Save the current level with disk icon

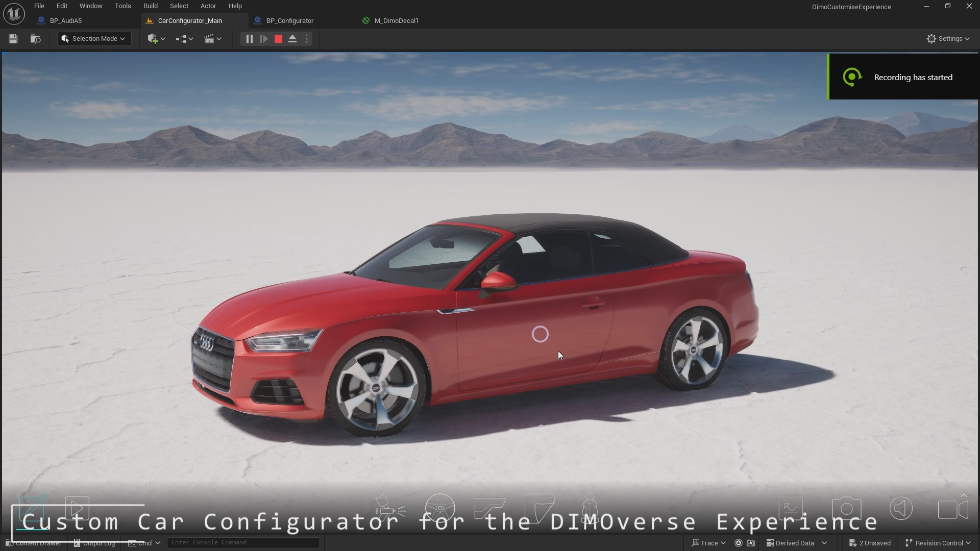(13, 39)
